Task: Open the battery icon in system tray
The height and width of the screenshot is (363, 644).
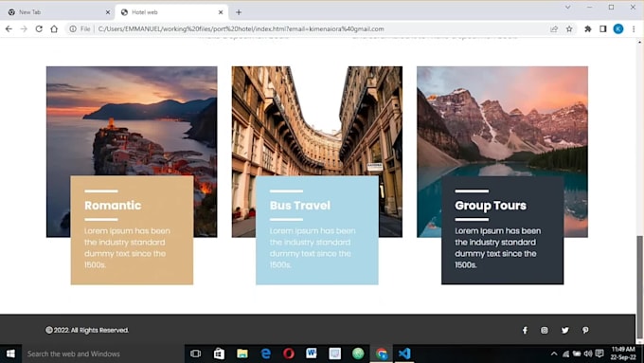Action: pyautogui.click(x=577, y=354)
